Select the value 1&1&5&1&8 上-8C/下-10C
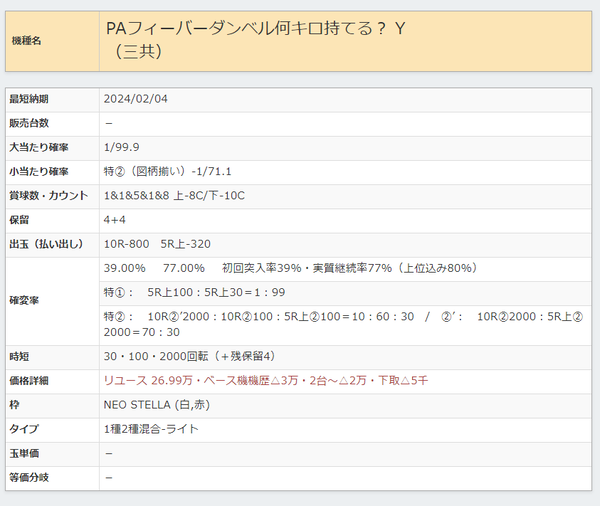Image resolution: width=600 pixels, height=506 pixels. 174,196
